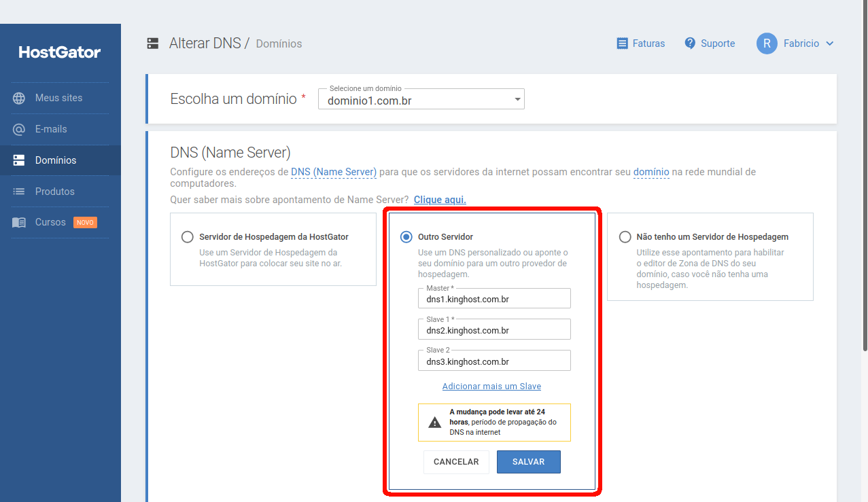Click the underlined domínio glossary link

tap(651, 172)
